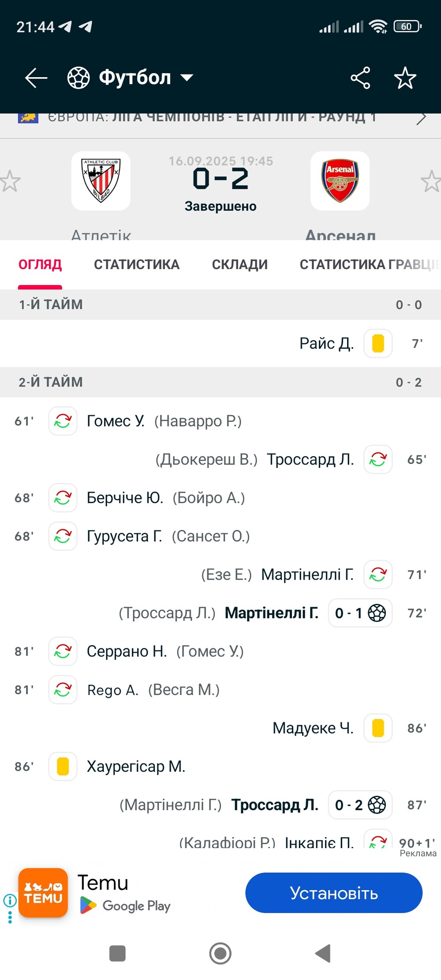Open the ad info icon near Temu

[10, 901]
